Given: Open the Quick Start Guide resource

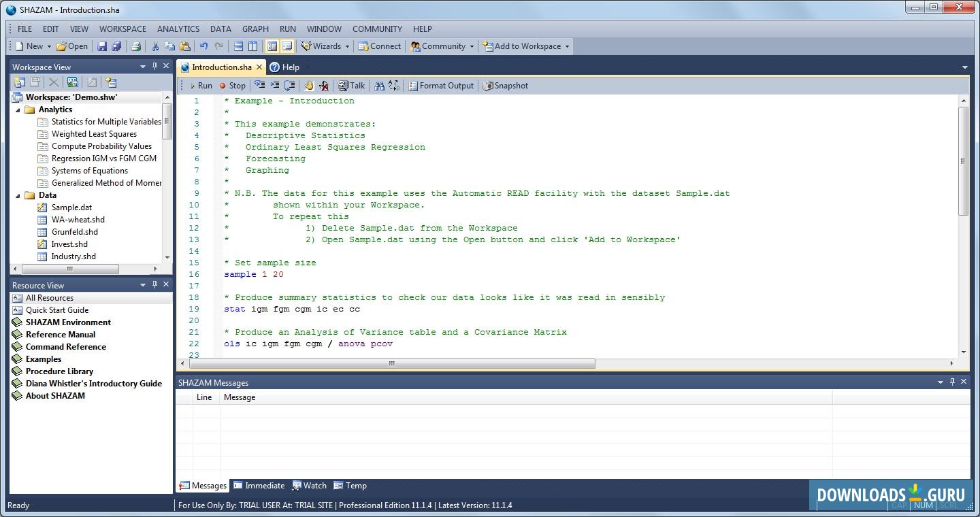Looking at the screenshot, I should (x=57, y=310).
